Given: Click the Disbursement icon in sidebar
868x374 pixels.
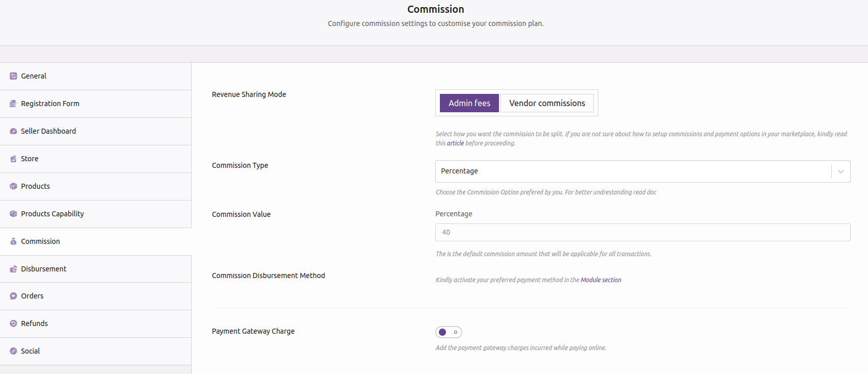Looking at the screenshot, I should [13, 269].
